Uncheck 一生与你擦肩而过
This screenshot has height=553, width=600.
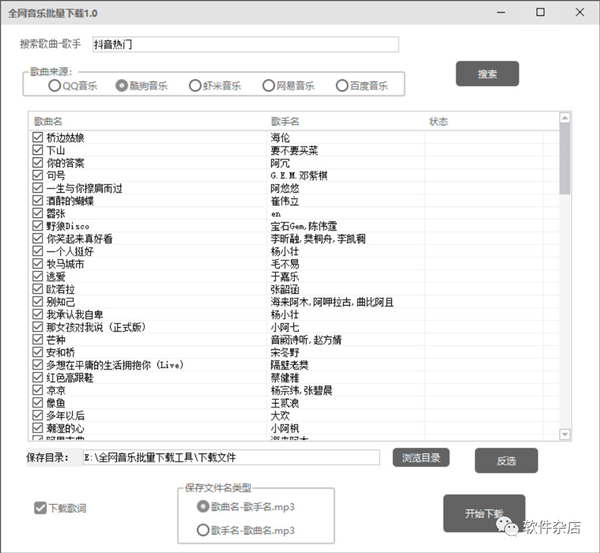click(x=38, y=188)
